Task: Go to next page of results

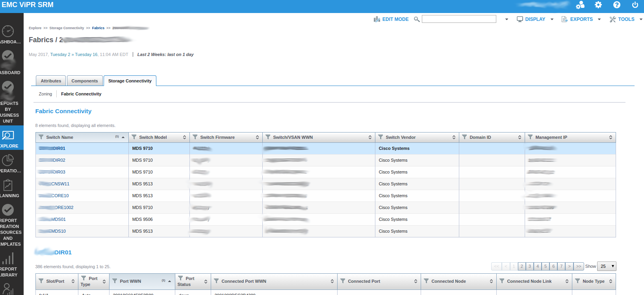Action: tap(570, 266)
